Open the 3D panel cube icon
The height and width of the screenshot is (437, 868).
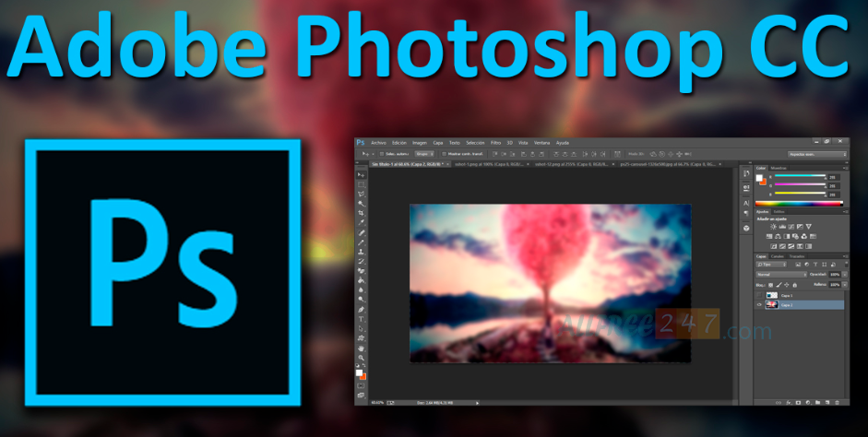click(746, 228)
